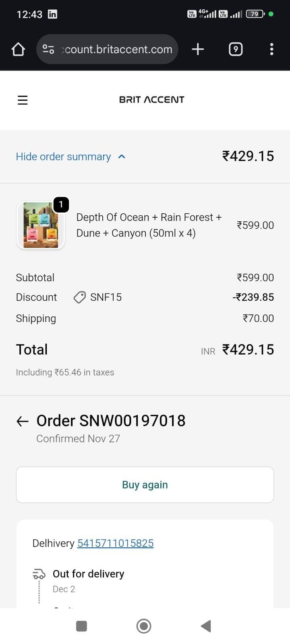Image resolution: width=290 pixels, height=644 pixels.
Task: Open the browser three-dot menu
Action: coord(272,49)
